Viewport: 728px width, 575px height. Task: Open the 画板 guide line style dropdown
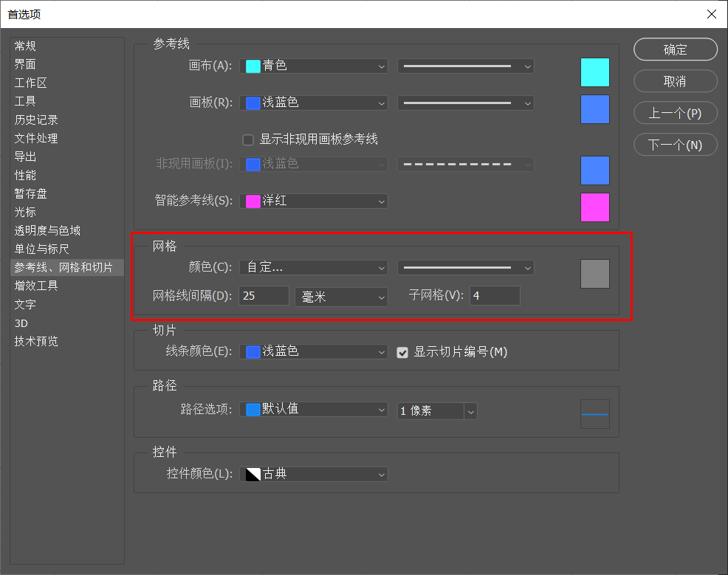[x=466, y=103]
